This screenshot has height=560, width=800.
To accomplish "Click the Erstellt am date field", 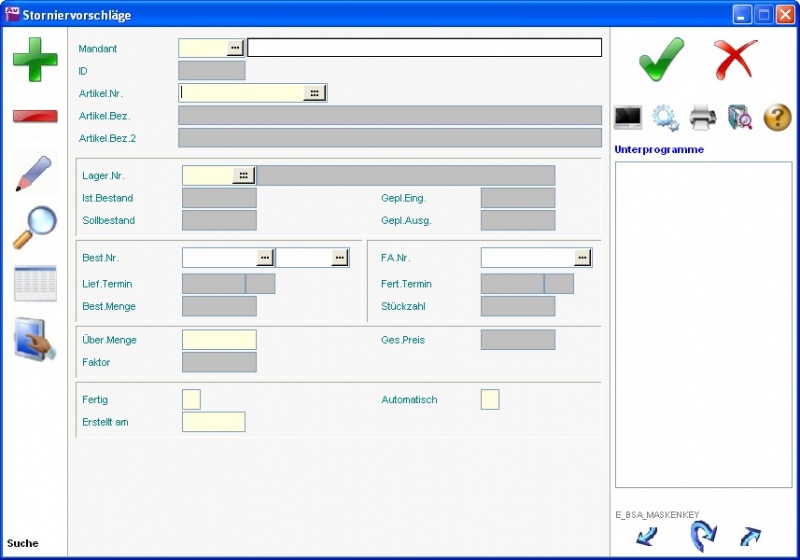I will pyautogui.click(x=213, y=422).
